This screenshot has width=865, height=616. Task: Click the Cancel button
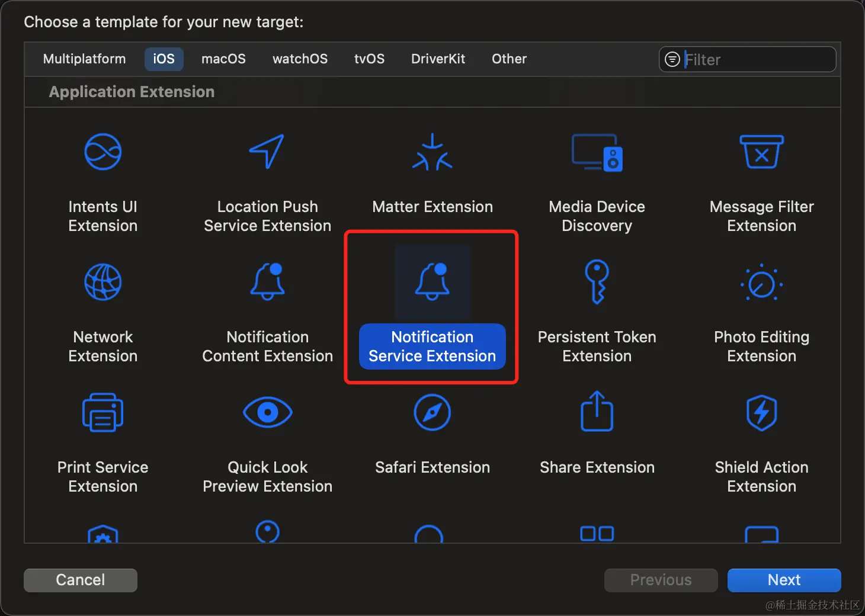[x=81, y=580]
